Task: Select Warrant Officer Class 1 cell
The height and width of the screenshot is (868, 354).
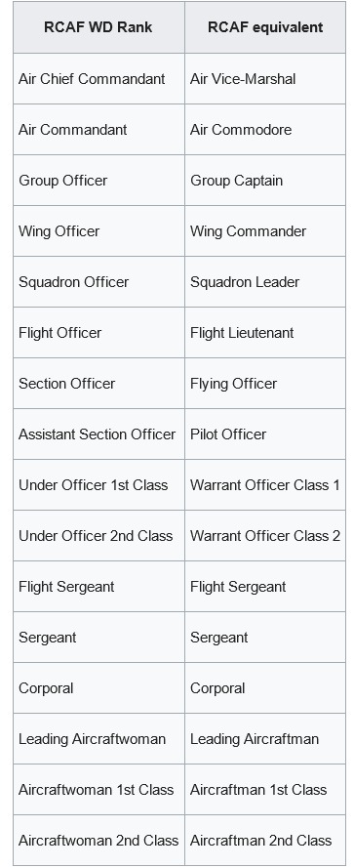Action: [x=265, y=485]
